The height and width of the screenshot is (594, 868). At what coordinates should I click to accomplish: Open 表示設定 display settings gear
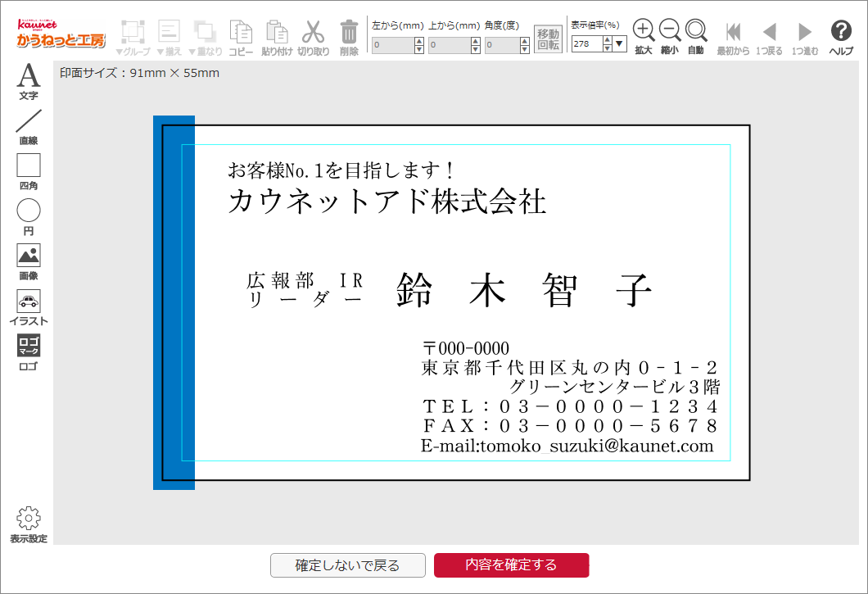pyautogui.click(x=28, y=524)
